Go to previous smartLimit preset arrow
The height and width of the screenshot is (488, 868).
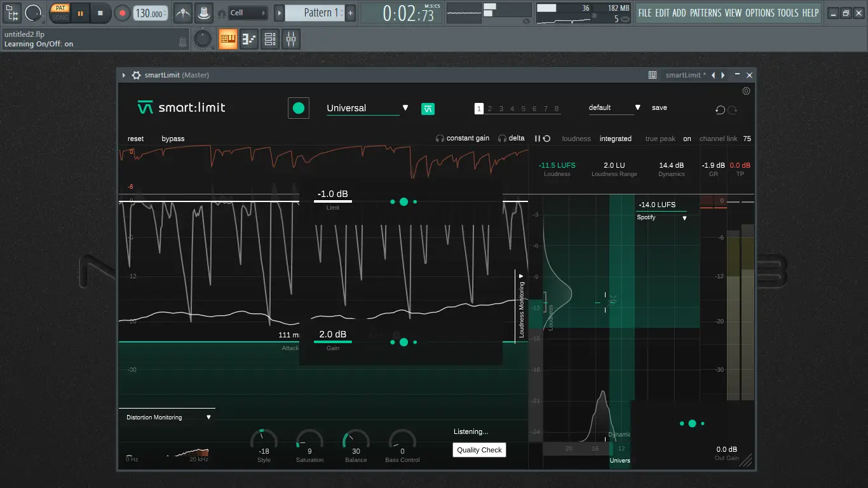pyautogui.click(x=713, y=75)
